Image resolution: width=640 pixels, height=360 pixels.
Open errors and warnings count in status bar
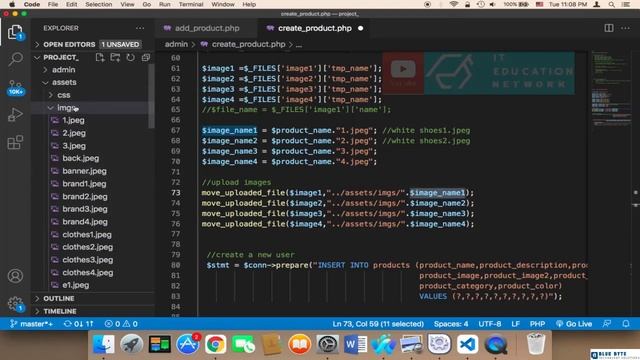point(121,324)
